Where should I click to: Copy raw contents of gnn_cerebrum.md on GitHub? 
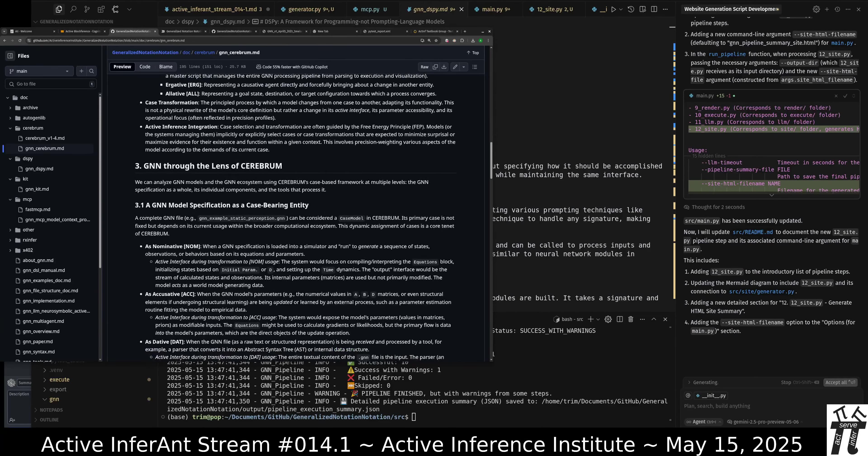435,67
